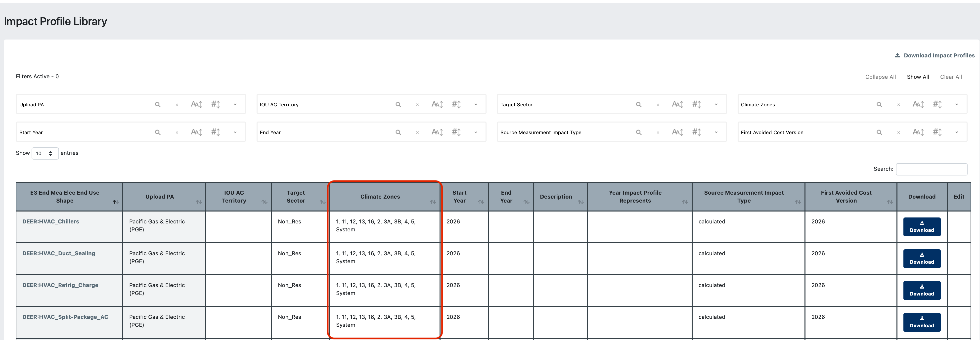Screen dimensions: 980x340
Task: Sort table by Target Sector column header
Action: click(301, 197)
